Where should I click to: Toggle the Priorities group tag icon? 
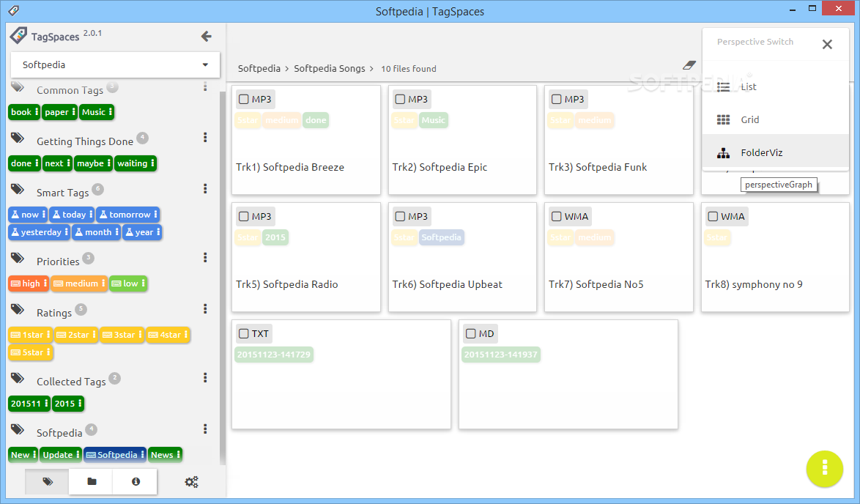[18, 258]
